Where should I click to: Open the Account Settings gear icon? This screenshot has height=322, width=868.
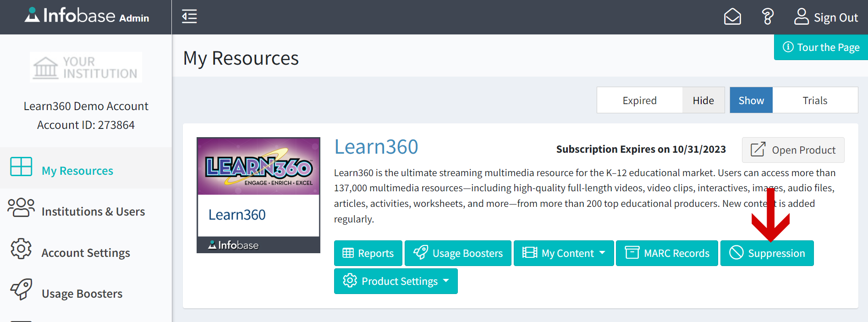pos(21,249)
